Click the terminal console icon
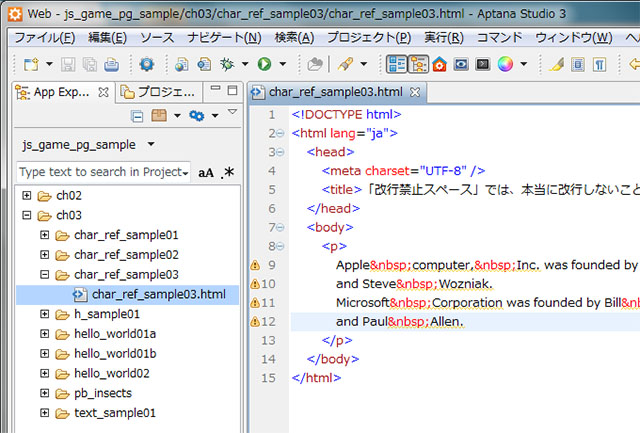Viewport: 640px width, 433px height. click(x=483, y=64)
